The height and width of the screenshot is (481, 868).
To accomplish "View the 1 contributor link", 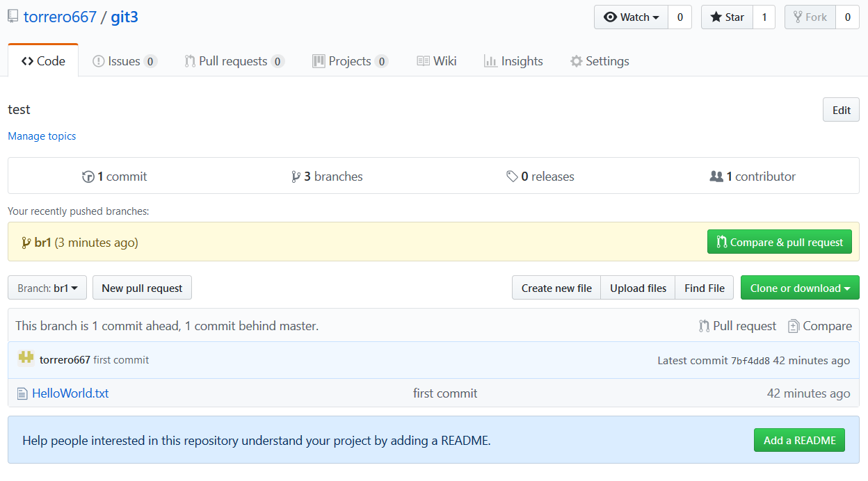I will [x=753, y=177].
